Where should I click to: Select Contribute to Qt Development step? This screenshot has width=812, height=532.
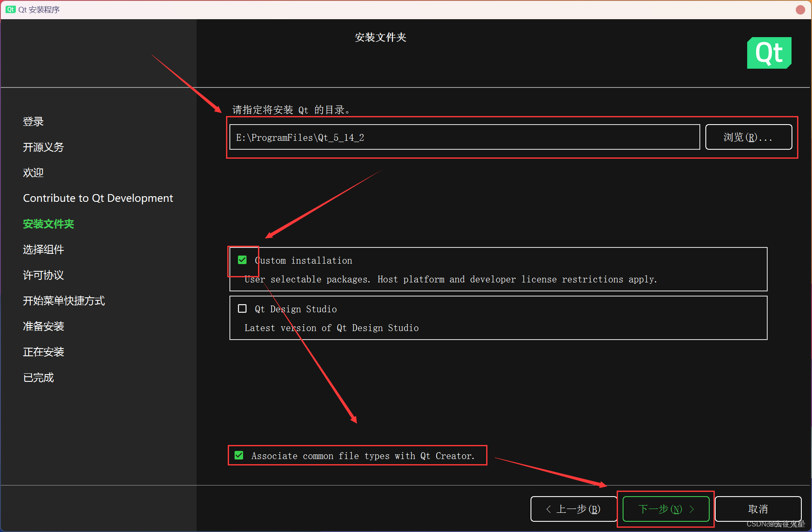point(98,198)
